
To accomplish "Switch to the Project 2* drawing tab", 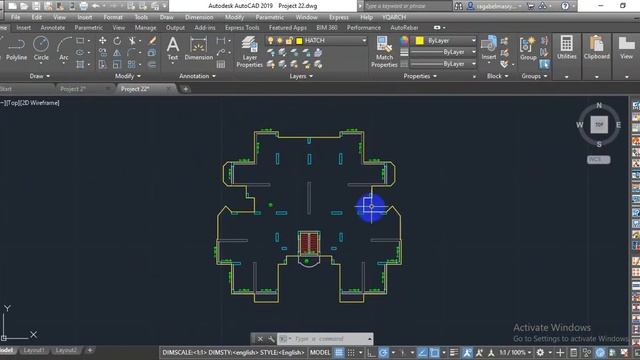I will (x=73, y=89).
